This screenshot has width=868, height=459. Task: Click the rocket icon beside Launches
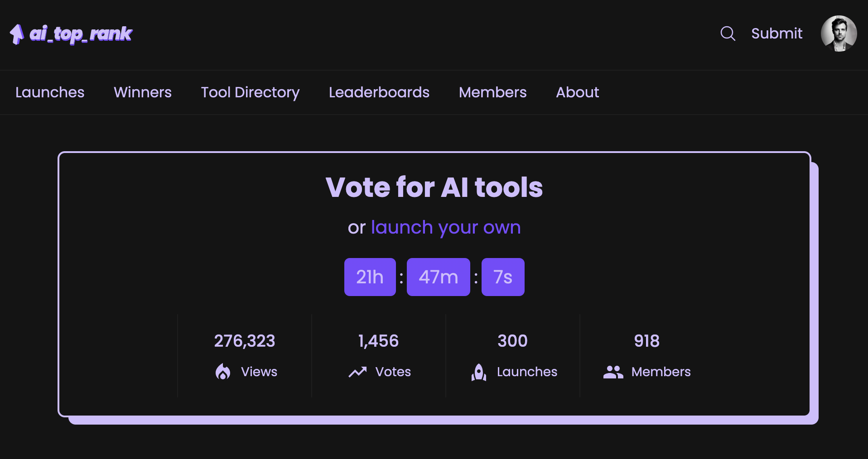(479, 372)
